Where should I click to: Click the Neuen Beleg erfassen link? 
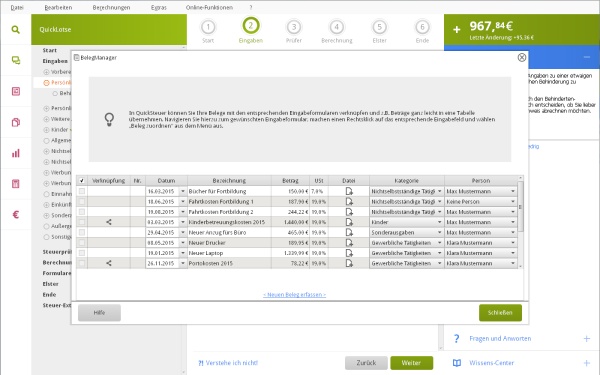pos(294,295)
